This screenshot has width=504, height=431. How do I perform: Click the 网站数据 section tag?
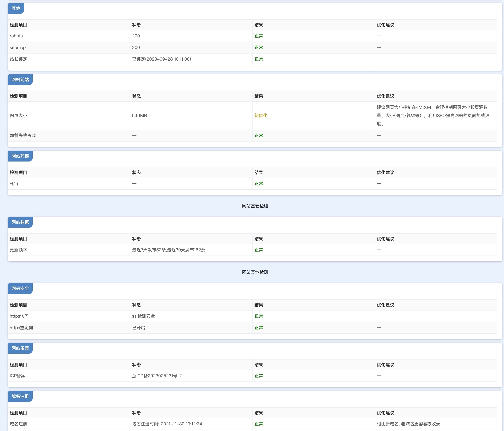coord(20,222)
